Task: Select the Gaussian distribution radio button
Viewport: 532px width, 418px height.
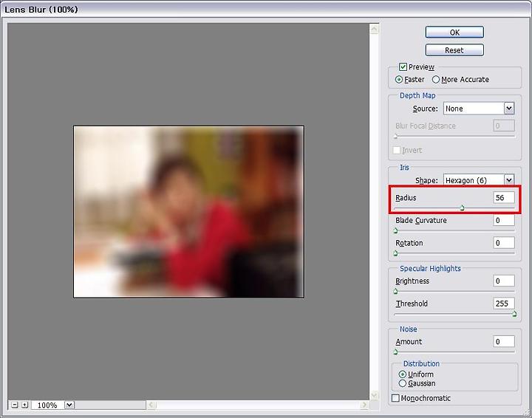Action: click(x=403, y=383)
